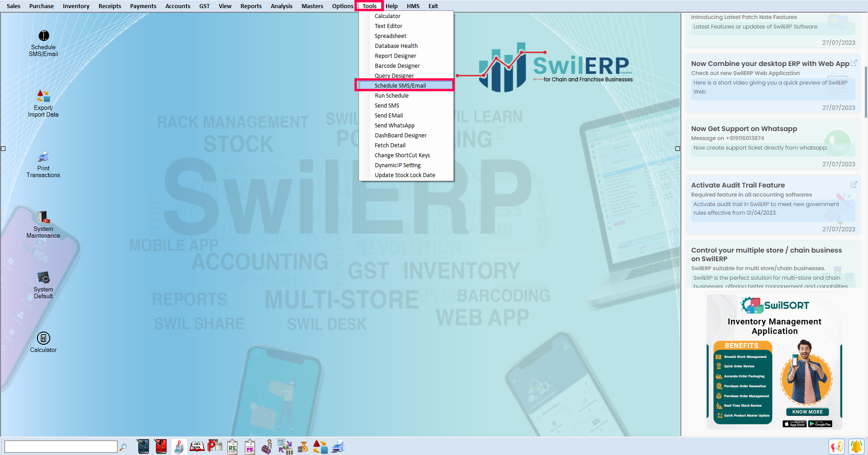Click the Order Book toolbar icon
The image size is (868, 455).
click(197, 446)
